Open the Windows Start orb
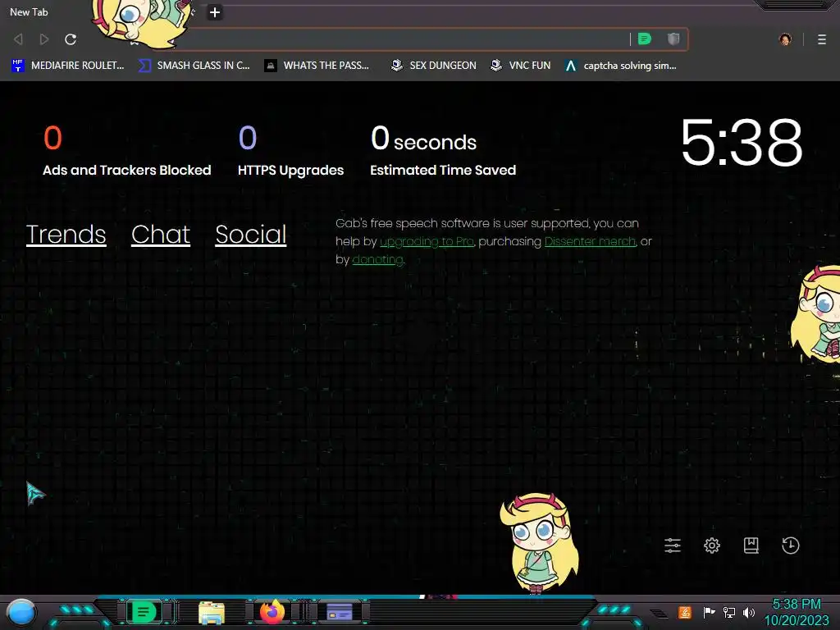This screenshot has width=840, height=630. (21, 613)
